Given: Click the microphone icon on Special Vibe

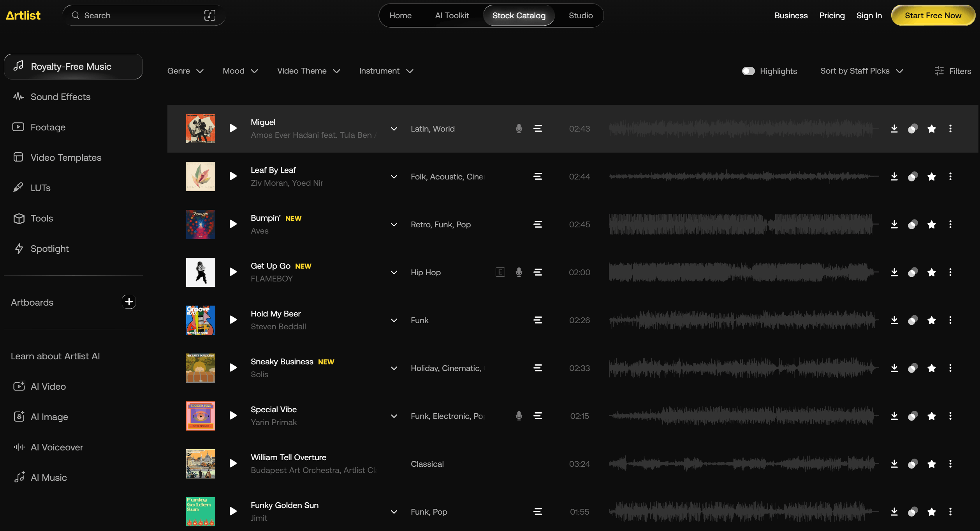Looking at the screenshot, I should pyautogui.click(x=519, y=416).
